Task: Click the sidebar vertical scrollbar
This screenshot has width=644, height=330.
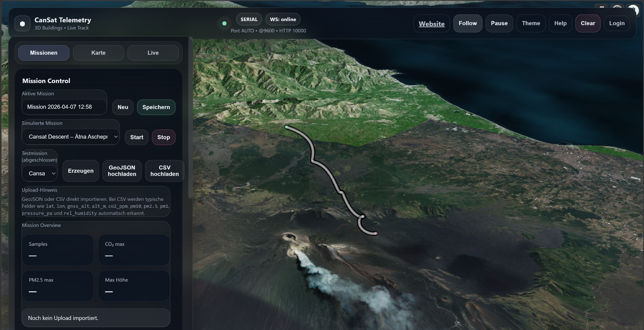Action: click(x=190, y=118)
